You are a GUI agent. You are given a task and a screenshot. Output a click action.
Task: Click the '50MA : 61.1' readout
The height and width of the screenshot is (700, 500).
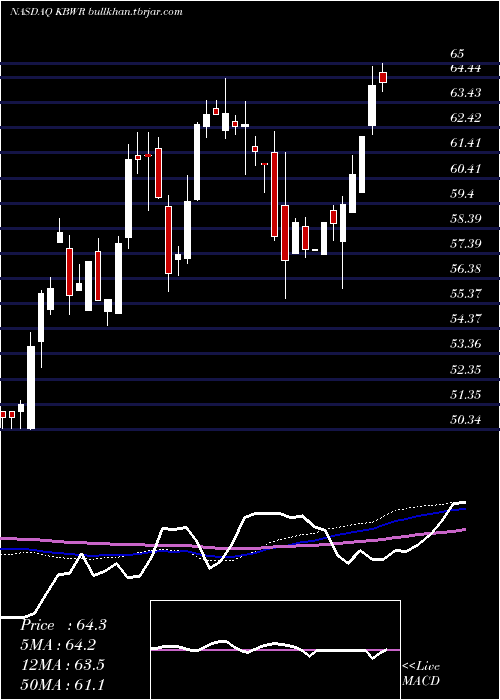pyautogui.click(x=62, y=684)
